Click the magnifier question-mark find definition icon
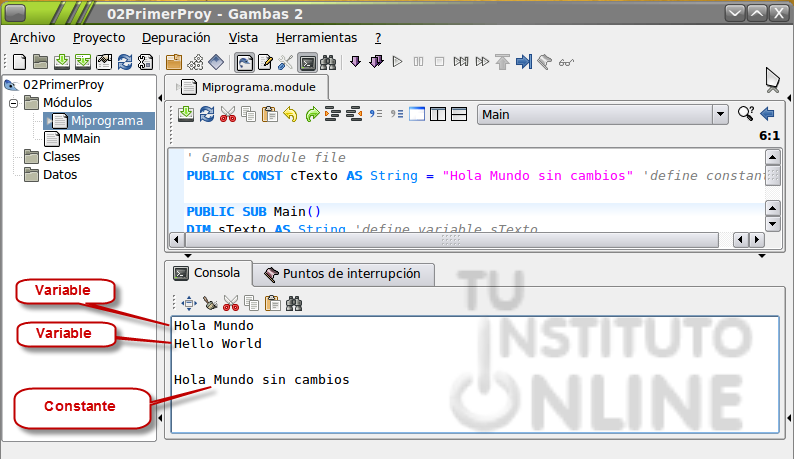This screenshot has width=794, height=459. coord(746,113)
